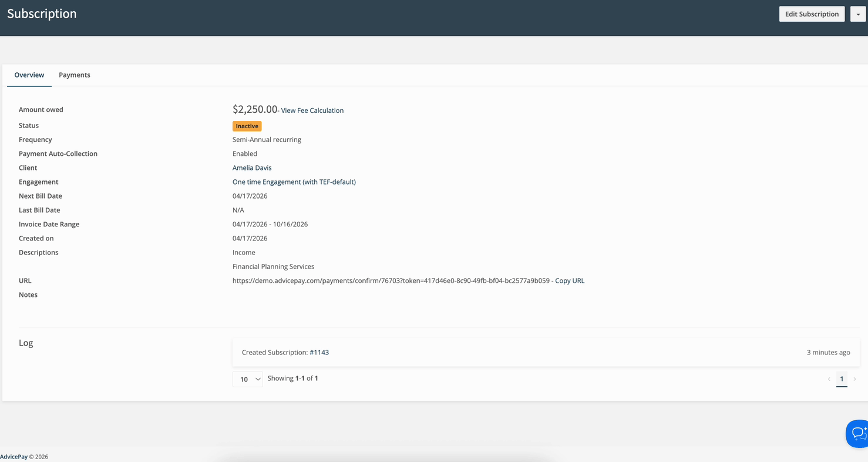Click the Financial Planning Services description
Viewport: 868px width, 462px height.
(273, 266)
